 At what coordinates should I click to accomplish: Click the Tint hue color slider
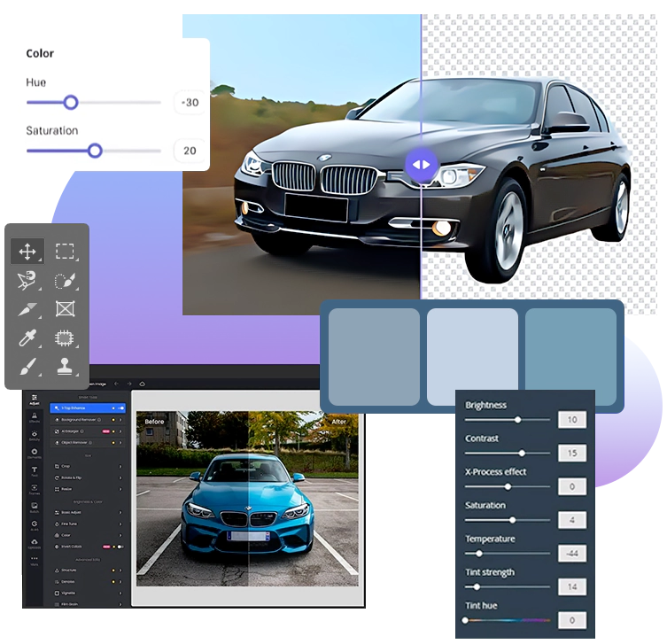508,621
